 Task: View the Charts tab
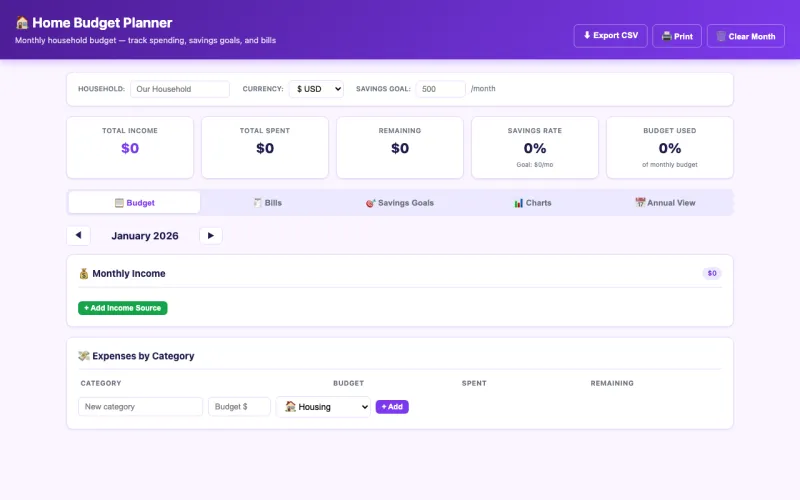pos(532,203)
